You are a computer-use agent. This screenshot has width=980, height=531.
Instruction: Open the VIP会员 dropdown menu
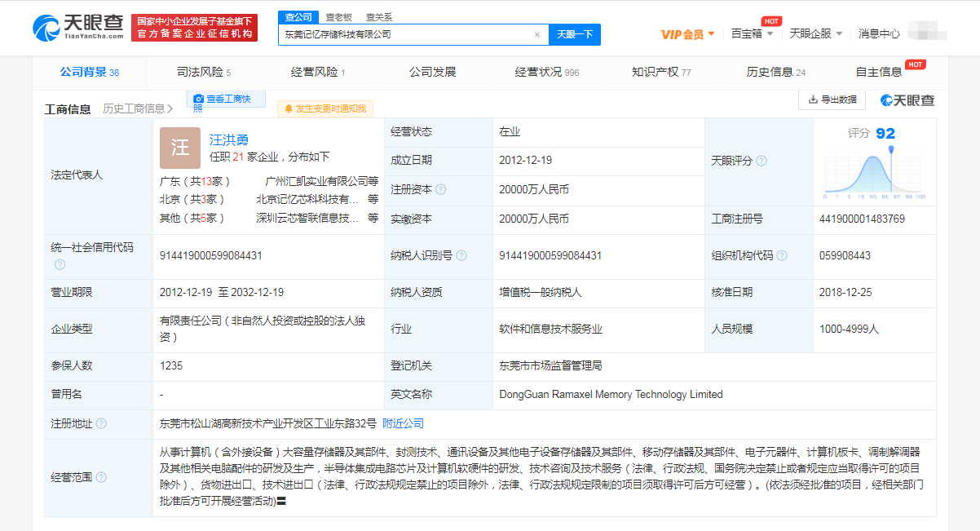[687, 34]
